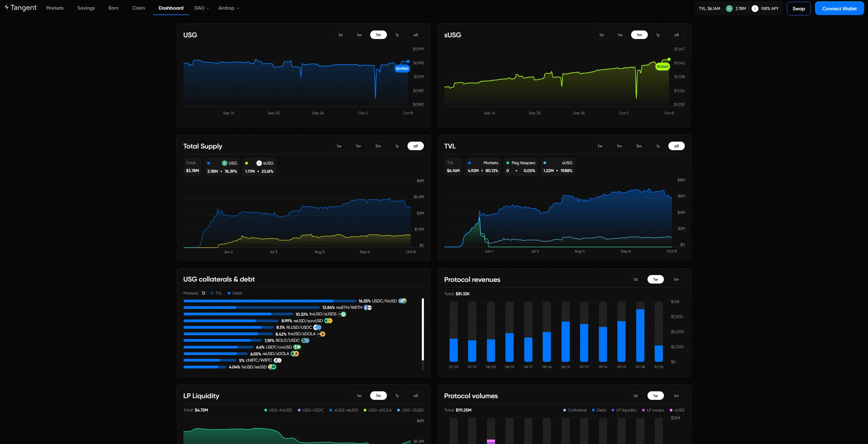Click the frxUSD/sDOLA pair icon
Image resolution: width=868 pixels, height=444 pixels.
[x=321, y=334]
